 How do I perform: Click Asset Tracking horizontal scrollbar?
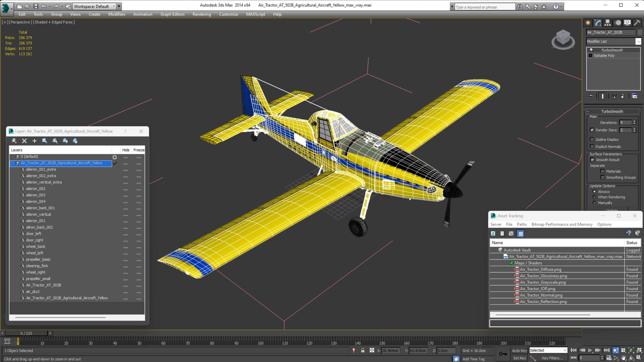(x=543, y=315)
